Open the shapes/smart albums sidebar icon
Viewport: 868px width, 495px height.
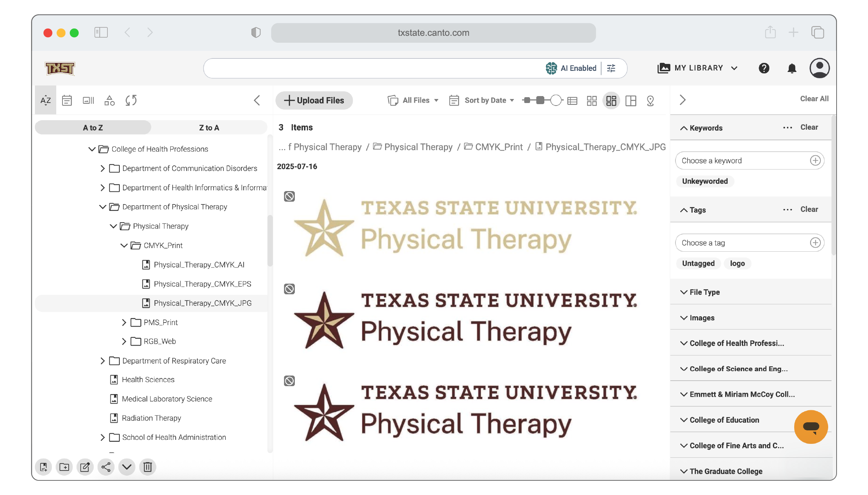click(x=110, y=100)
